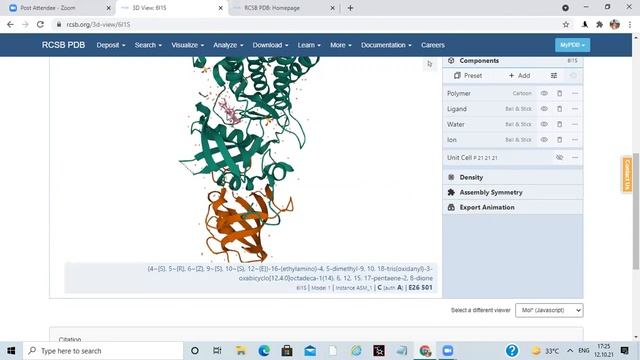Open more options for Unit Cell row

575,157
